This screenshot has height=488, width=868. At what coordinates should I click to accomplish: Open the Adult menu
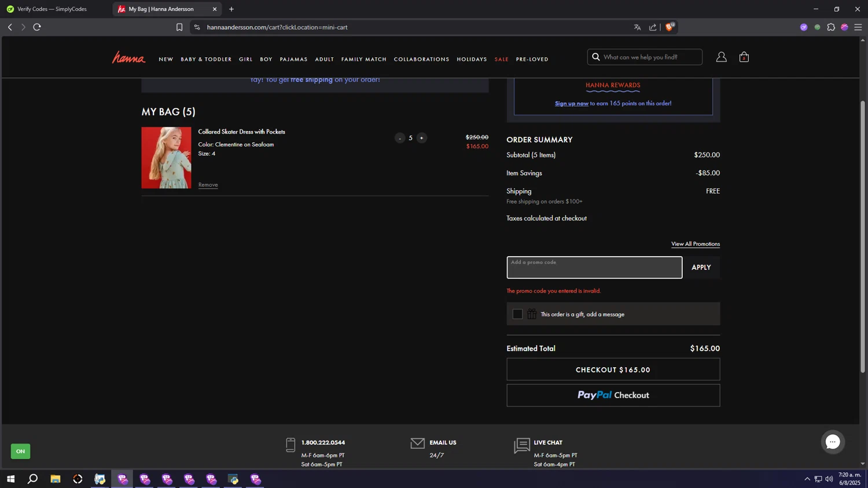coord(325,60)
